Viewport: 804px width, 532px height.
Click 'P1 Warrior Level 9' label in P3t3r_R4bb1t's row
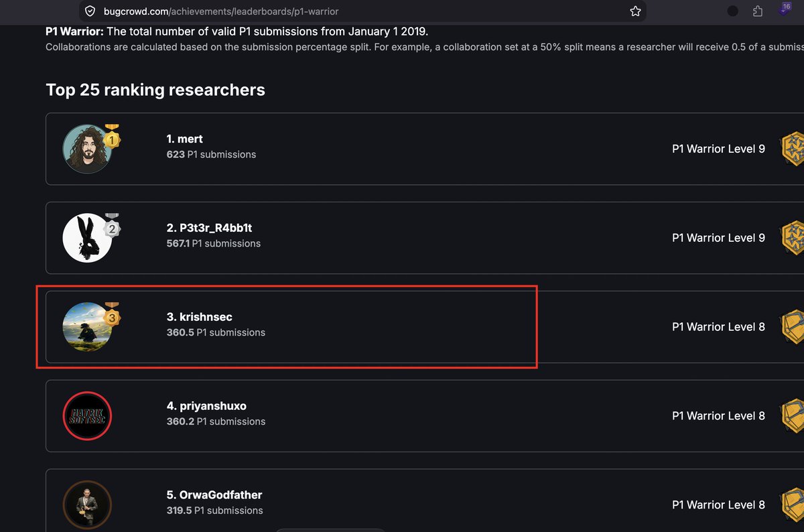tap(718, 238)
